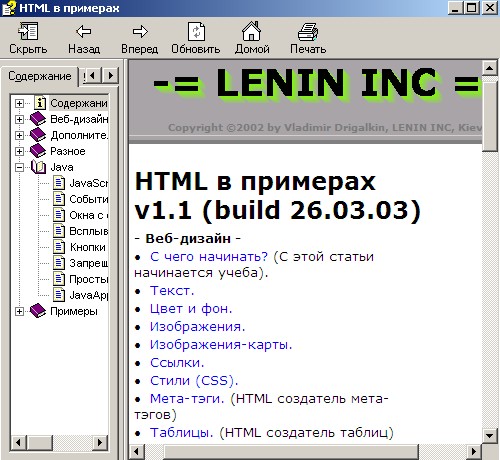Click the Copyright ©2002 banner text

pyautogui.click(x=325, y=127)
